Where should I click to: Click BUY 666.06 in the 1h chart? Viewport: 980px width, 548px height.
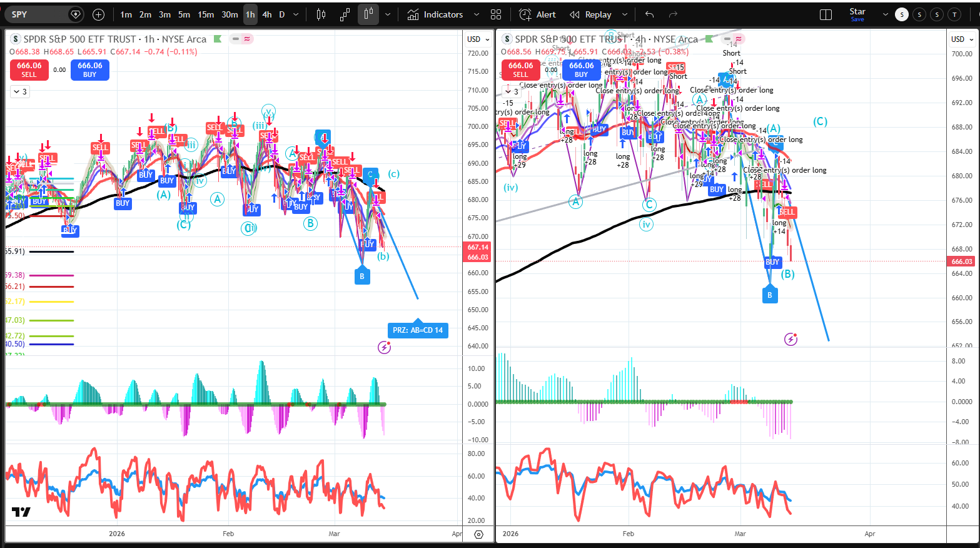90,69
